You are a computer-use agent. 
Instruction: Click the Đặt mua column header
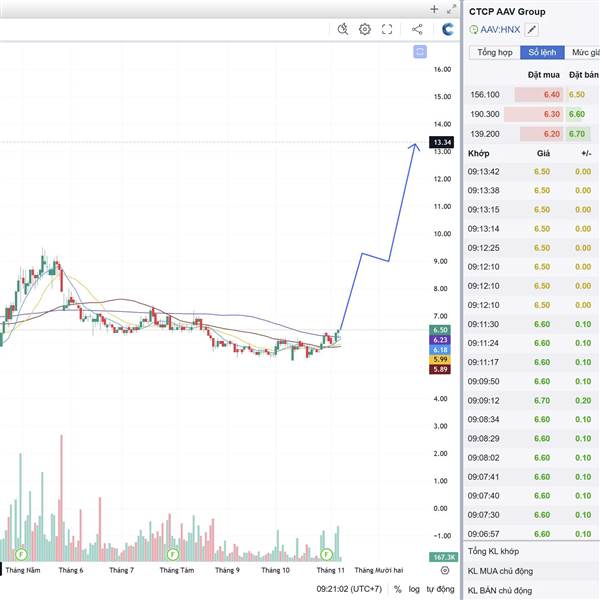(543, 75)
